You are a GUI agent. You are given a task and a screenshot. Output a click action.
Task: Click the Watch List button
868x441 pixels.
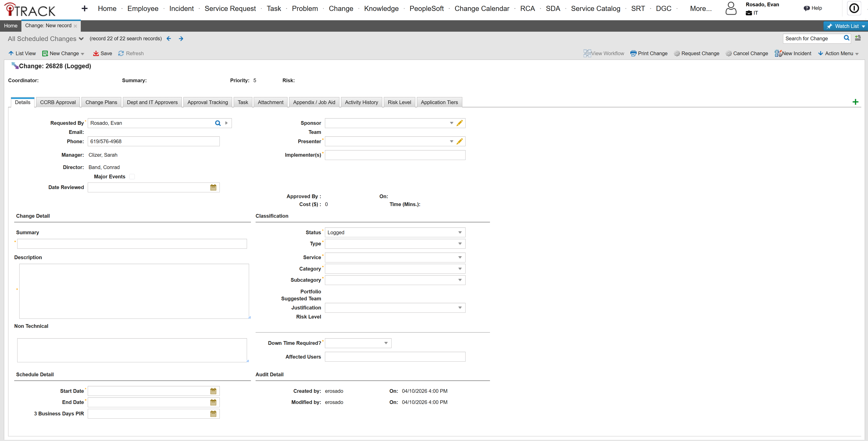click(845, 26)
